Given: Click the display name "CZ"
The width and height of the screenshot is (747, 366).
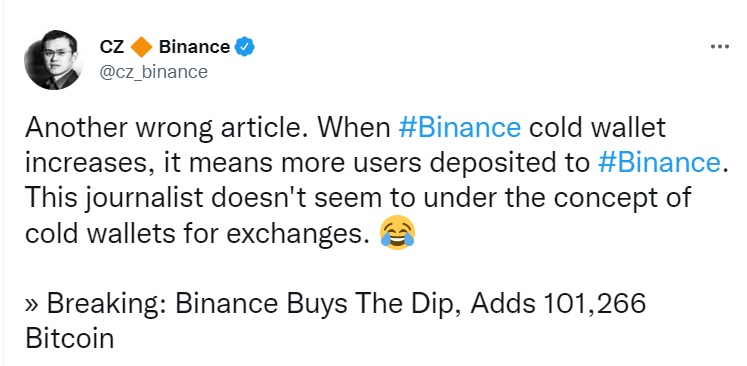Looking at the screenshot, I should [111, 47].
